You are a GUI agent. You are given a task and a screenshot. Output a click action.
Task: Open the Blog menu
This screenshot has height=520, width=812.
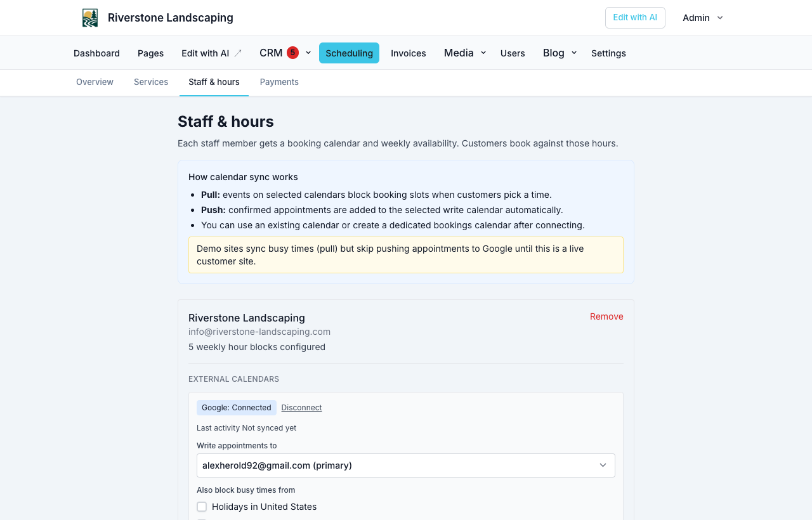click(x=554, y=53)
